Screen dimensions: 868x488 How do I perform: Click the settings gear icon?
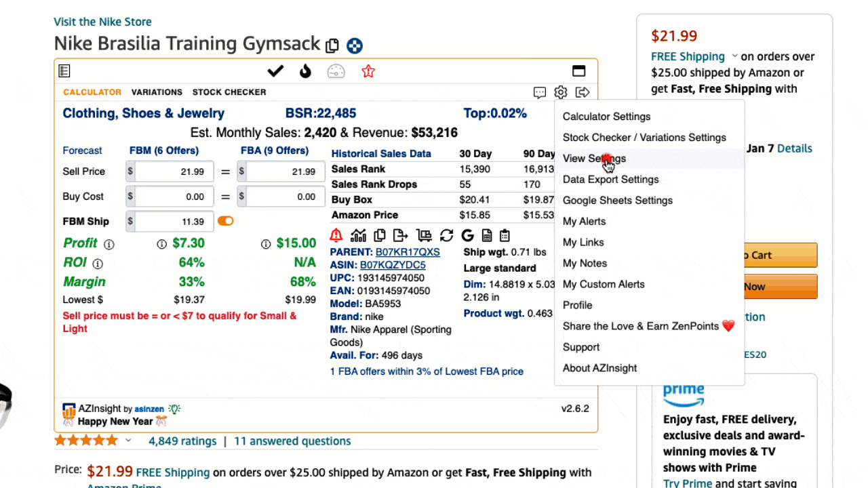(560, 92)
